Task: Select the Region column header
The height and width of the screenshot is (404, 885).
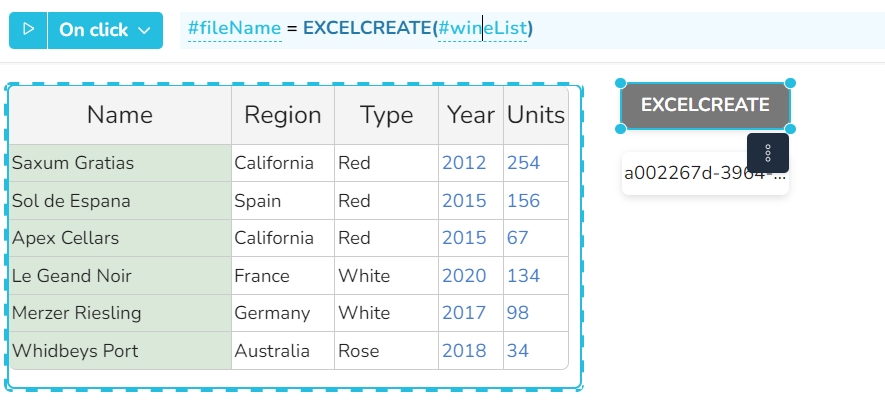Action: [283, 115]
